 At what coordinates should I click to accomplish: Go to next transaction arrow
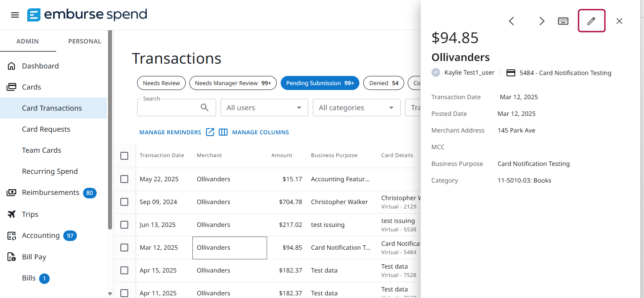point(542,21)
